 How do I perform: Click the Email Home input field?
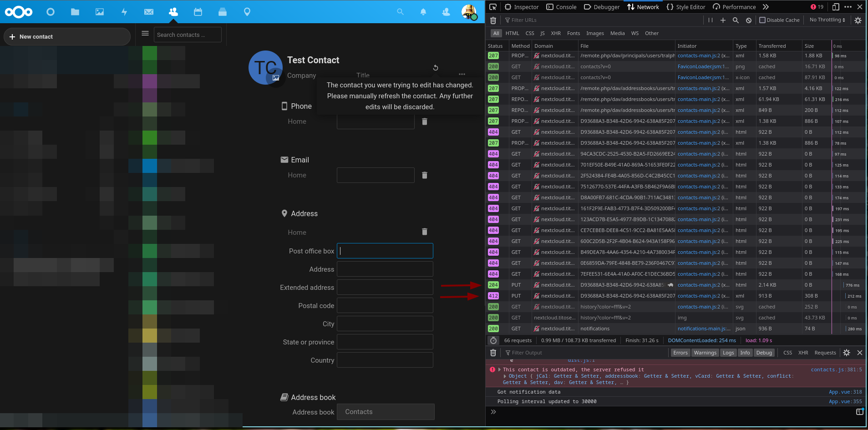click(x=376, y=175)
